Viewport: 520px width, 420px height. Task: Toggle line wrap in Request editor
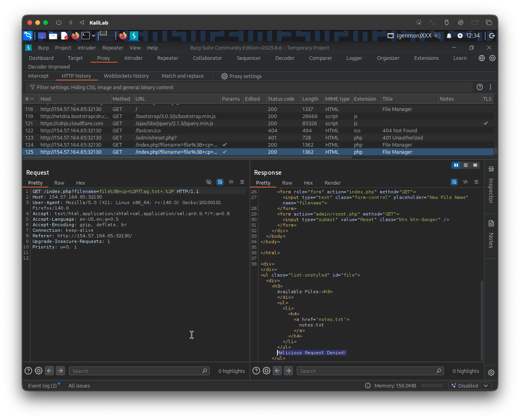220,182
